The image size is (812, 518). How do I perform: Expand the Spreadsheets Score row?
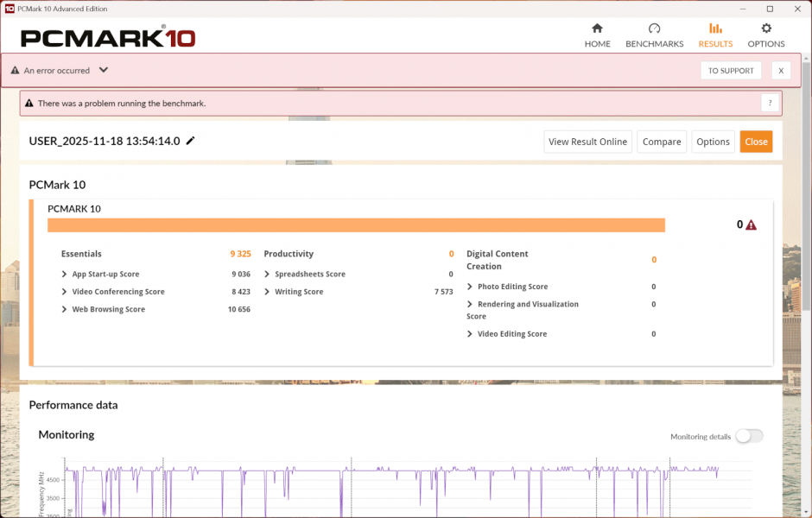click(268, 275)
